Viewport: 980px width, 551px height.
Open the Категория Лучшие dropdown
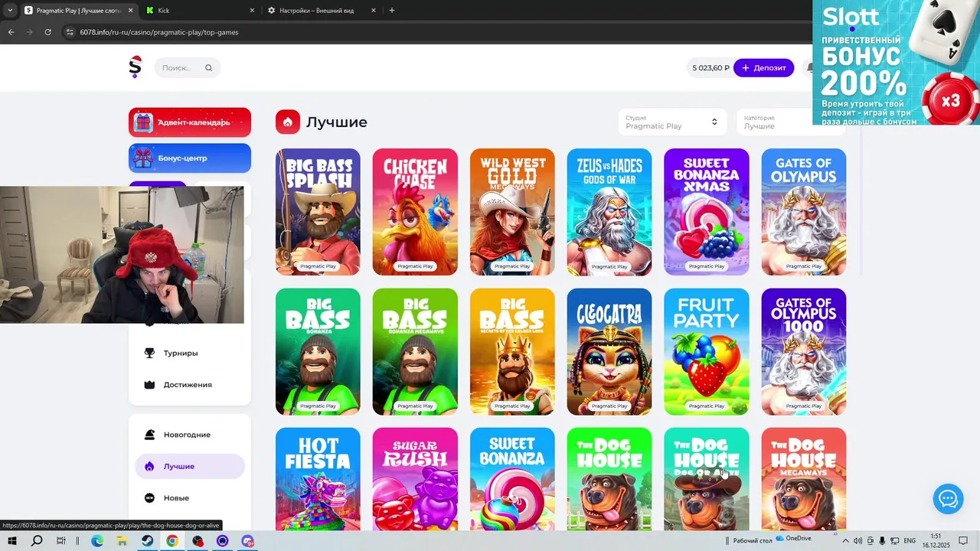(791, 122)
